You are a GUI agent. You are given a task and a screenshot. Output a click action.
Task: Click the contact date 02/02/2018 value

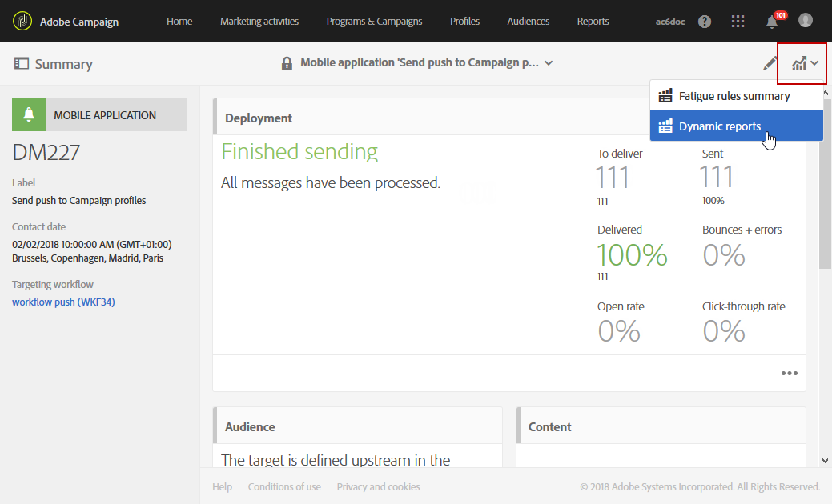pyautogui.click(x=92, y=244)
